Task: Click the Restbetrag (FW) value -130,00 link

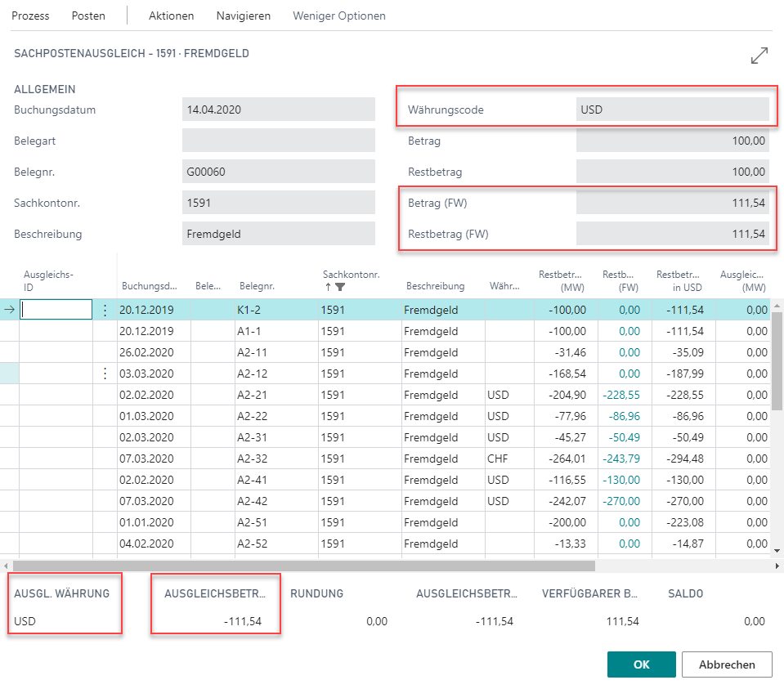Action: (621, 480)
